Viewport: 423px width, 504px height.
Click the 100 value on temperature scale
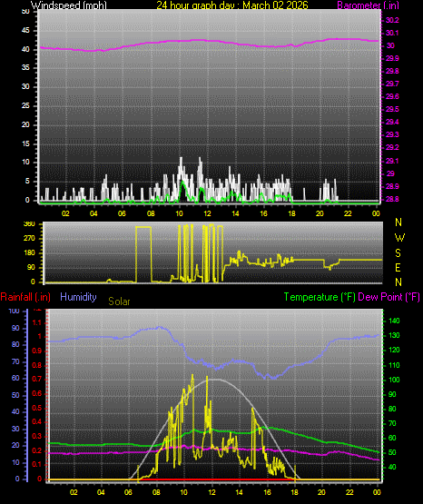[394, 380]
